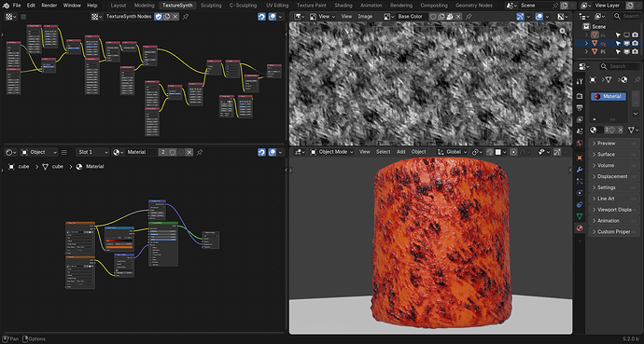
Task: Open the Object properties tab
Action: coord(580,158)
